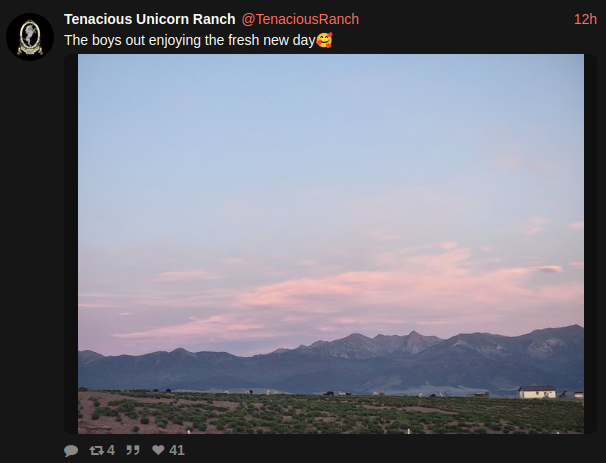Click the green sagebrush field in photo

coord(331,414)
